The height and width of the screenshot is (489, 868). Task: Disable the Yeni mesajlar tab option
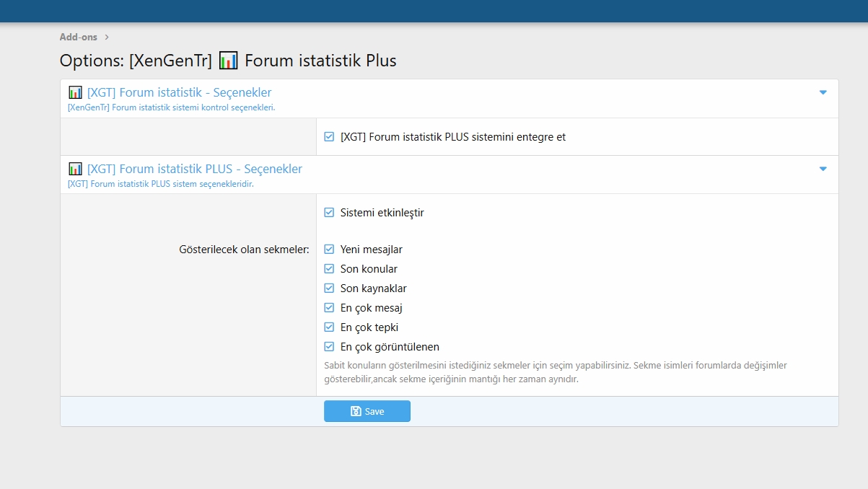click(329, 250)
